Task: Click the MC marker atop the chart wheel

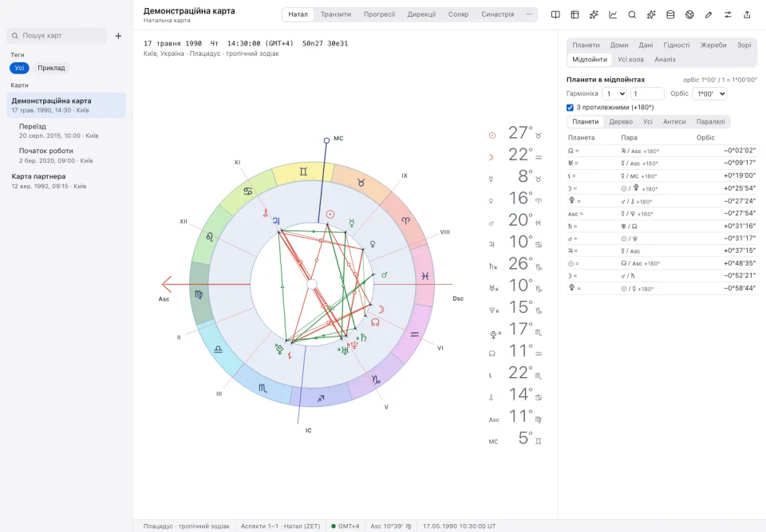Action: point(326,140)
